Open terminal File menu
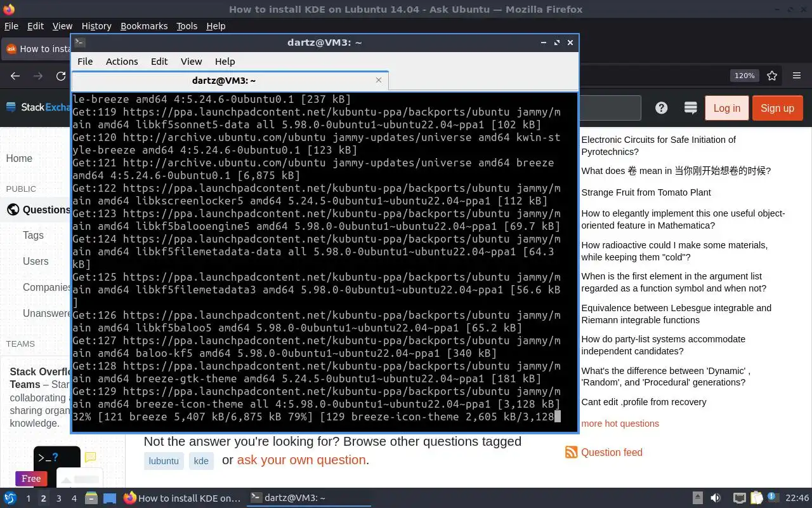The image size is (812, 508). (x=85, y=62)
